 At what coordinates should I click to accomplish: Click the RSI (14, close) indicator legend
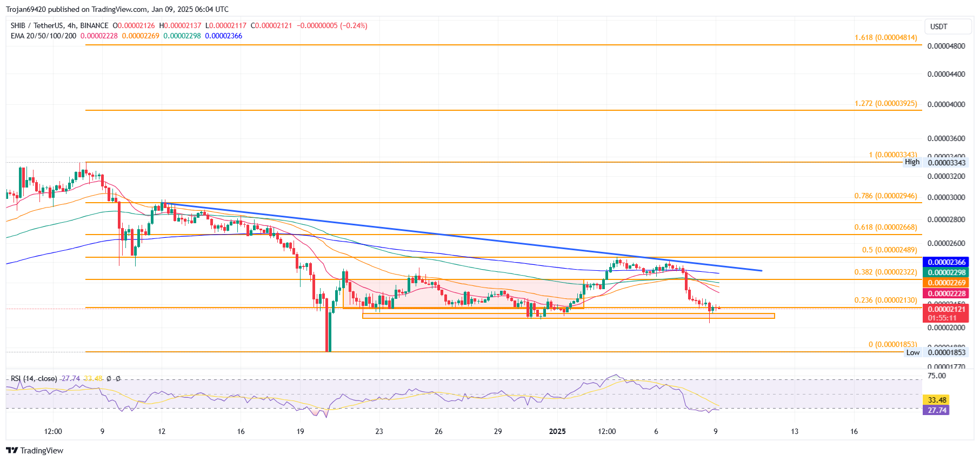[34, 378]
